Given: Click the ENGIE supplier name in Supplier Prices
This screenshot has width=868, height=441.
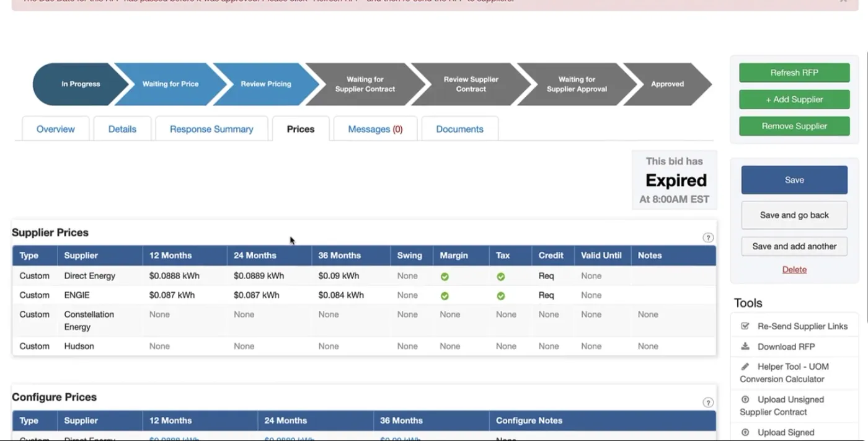Looking at the screenshot, I should (77, 295).
